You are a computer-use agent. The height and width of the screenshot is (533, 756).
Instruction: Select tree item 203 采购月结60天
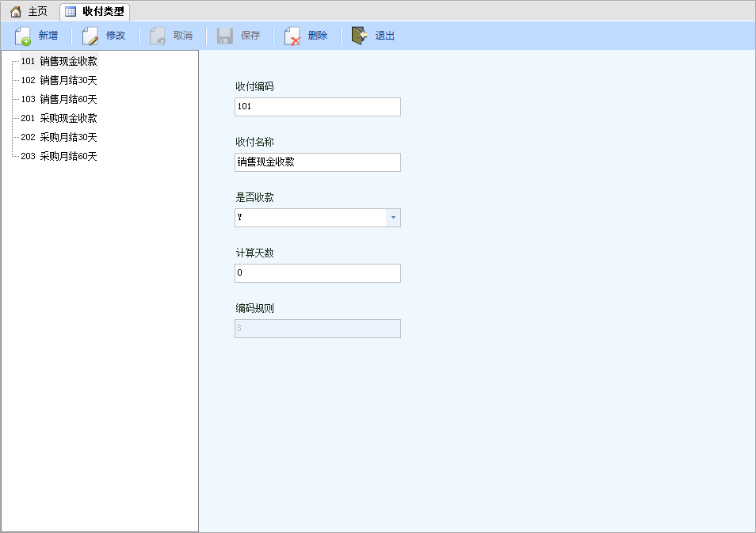pos(59,156)
